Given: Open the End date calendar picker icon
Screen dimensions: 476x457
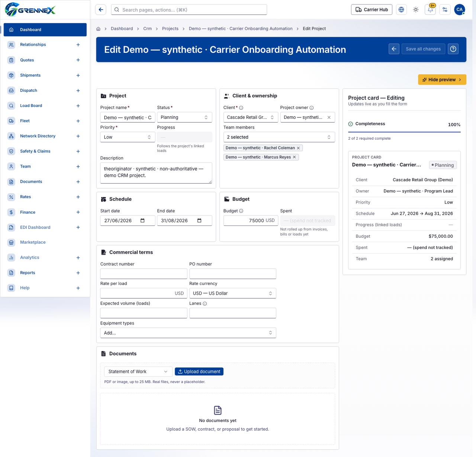Looking at the screenshot, I should coord(199,221).
